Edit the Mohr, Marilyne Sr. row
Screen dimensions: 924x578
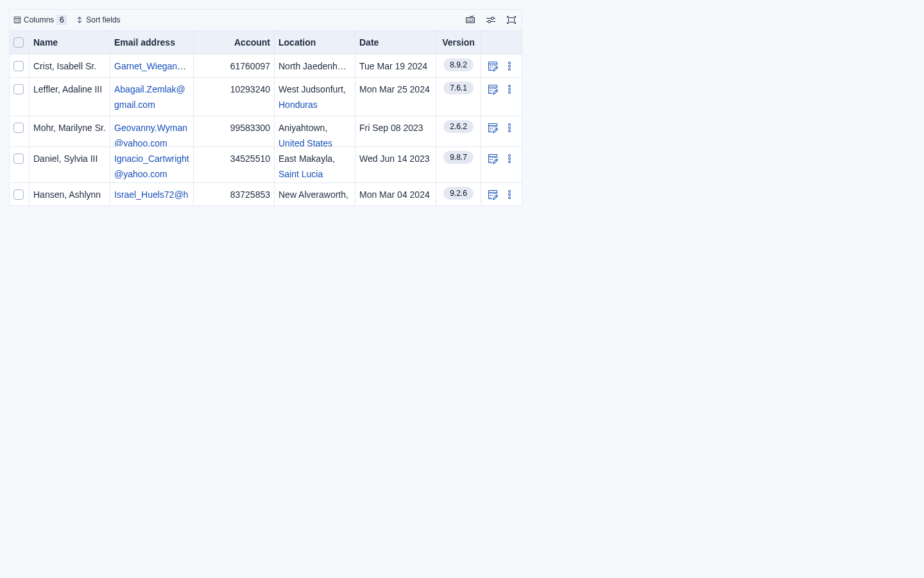493,128
